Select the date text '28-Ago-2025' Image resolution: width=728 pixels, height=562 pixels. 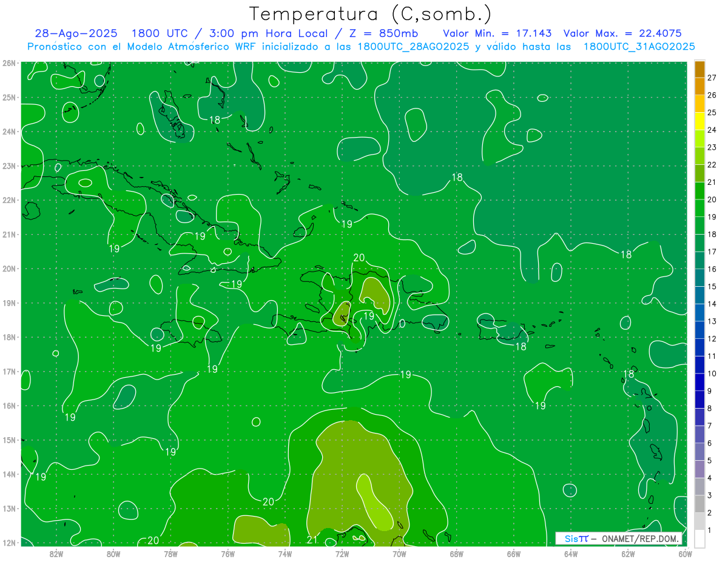pyautogui.click(x=76, y=33)
